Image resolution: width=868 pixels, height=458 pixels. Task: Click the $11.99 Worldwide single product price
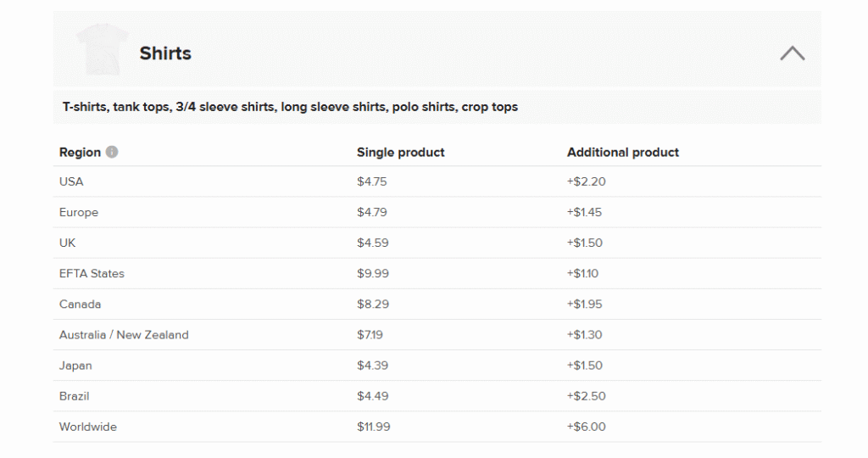tap(373, 427)
